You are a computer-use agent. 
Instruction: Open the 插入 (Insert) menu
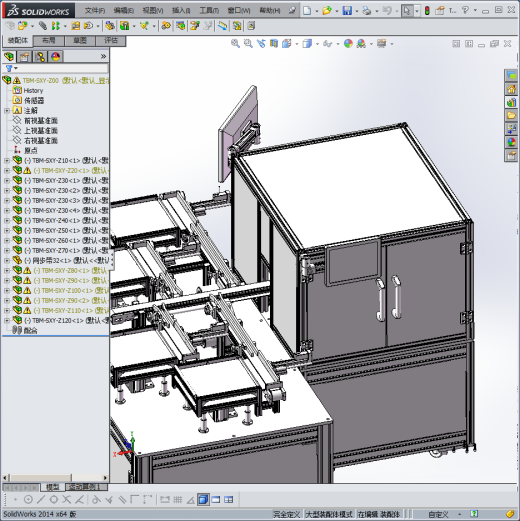click(181, 11)
